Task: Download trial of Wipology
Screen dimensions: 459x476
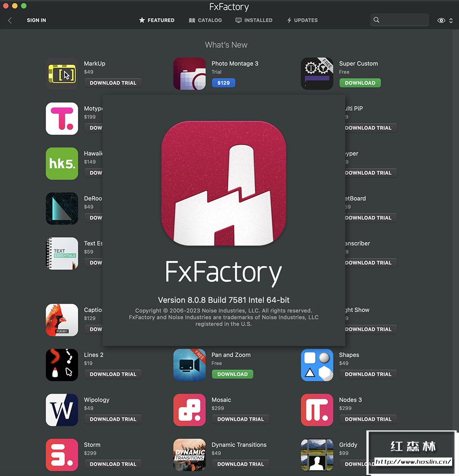Action: pos(113,419)
